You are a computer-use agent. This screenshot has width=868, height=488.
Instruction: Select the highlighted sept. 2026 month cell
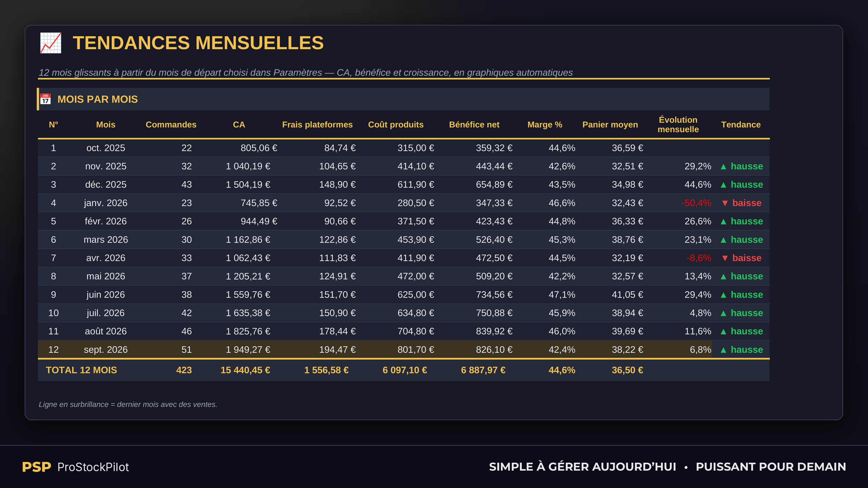[x=106, y=350]
